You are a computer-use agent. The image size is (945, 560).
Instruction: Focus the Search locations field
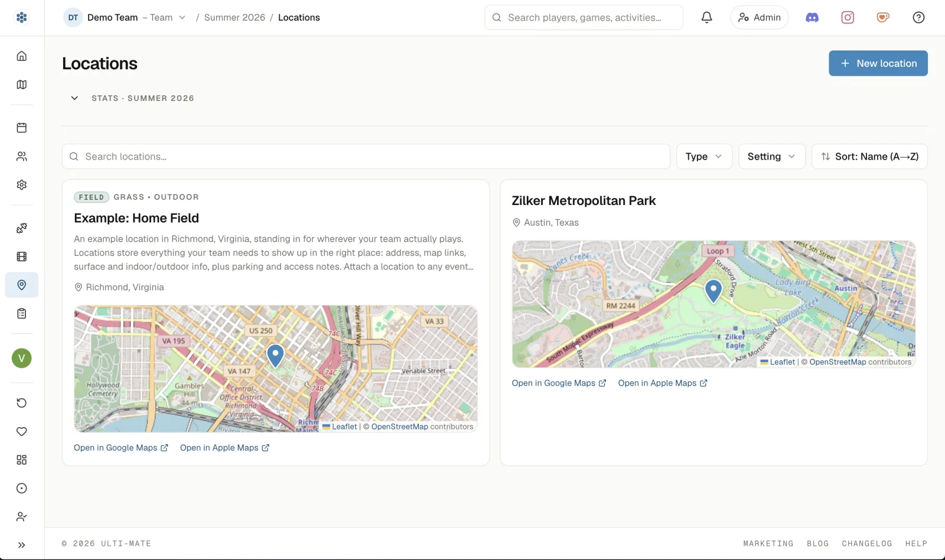(366, 157)
